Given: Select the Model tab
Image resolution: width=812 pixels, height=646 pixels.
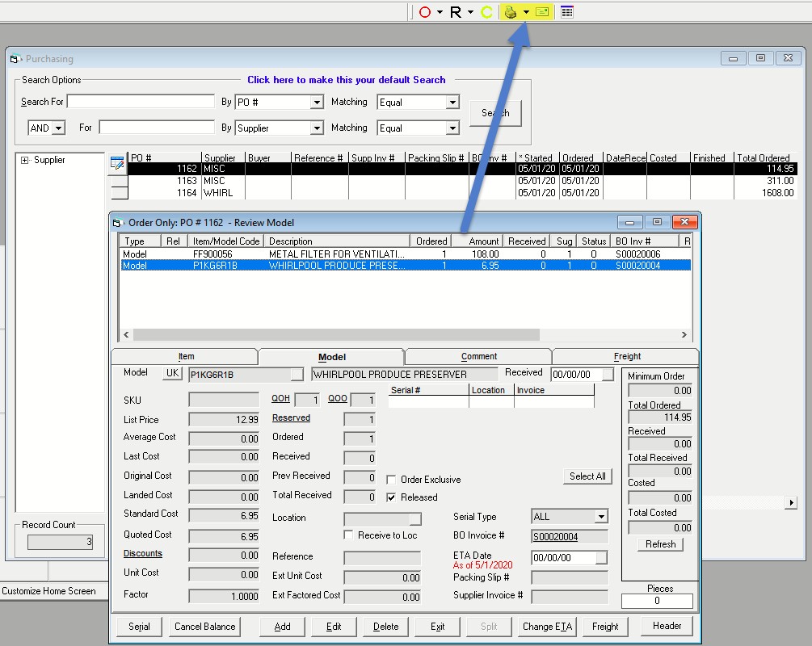Looking at the screenshot, I should 331,357.
